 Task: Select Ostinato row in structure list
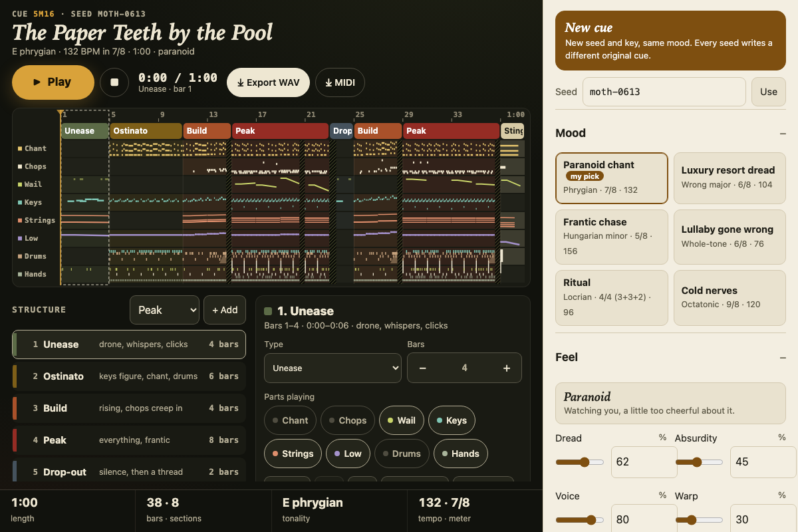[129, 376]
